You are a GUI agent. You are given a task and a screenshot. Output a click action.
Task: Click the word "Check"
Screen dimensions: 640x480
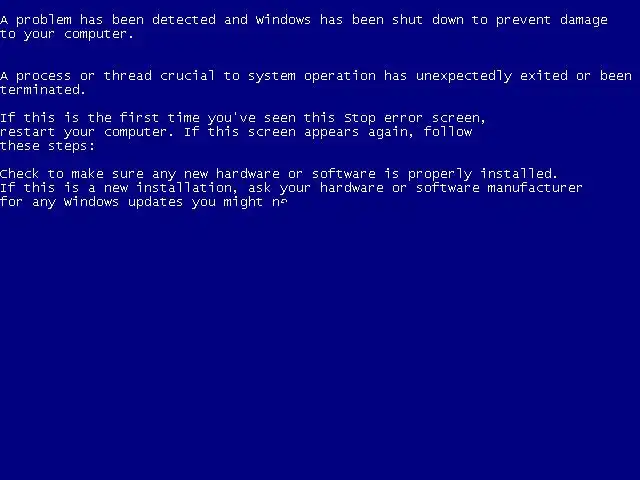(19, 173)
